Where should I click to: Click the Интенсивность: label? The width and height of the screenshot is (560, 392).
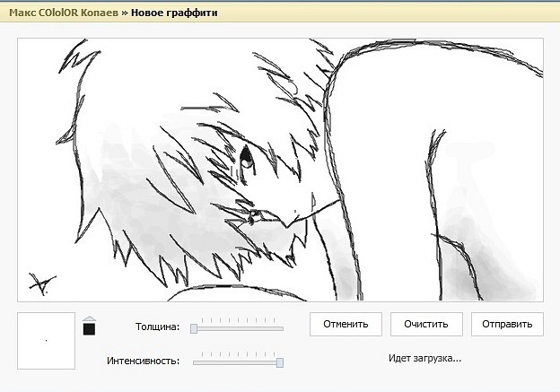tap(144, 361)
